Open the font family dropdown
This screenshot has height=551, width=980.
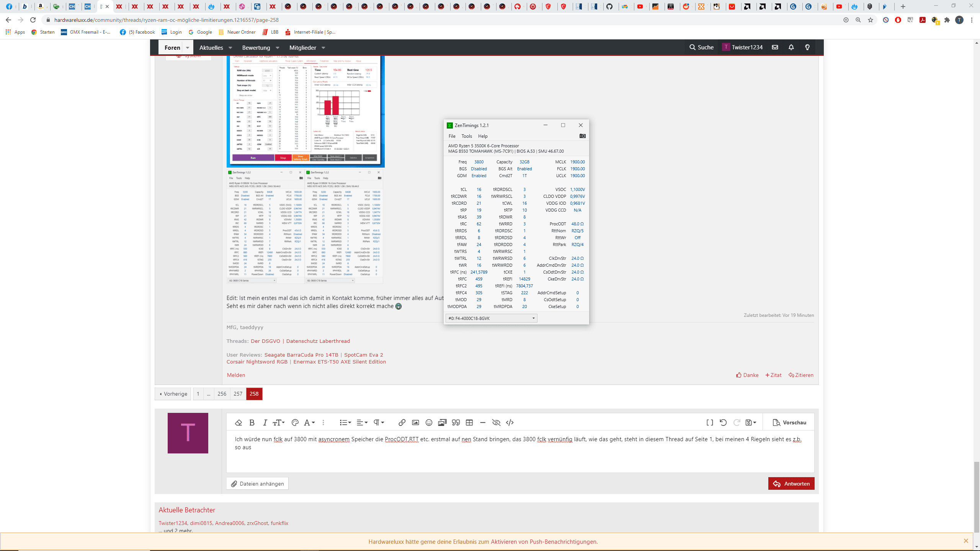tap(309, 422)
